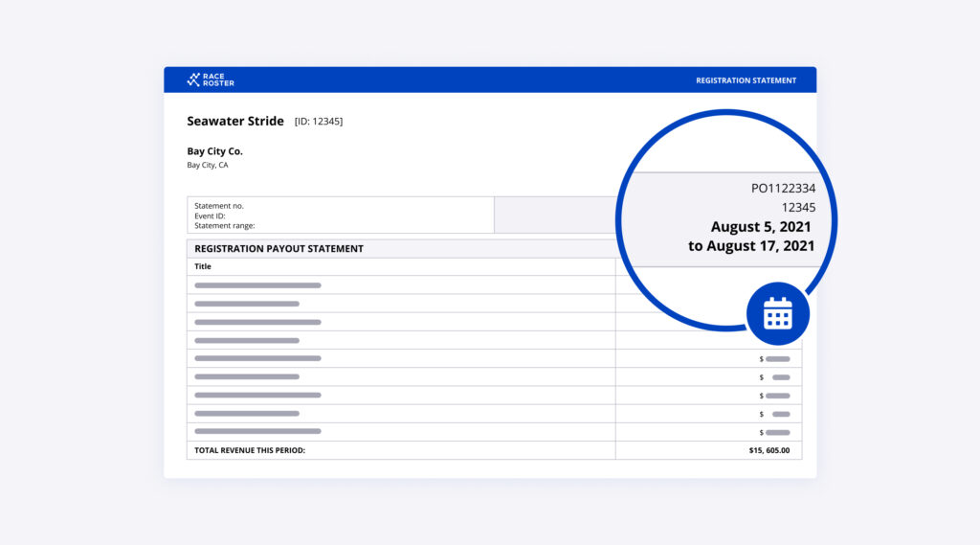
Task: Click the Title column header
Action: 203,266
